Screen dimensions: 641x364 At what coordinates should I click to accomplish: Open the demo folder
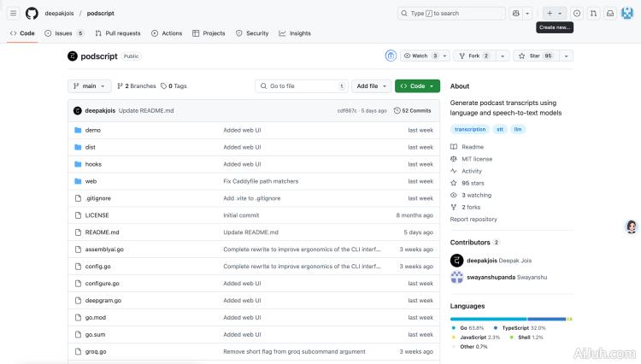tap(92, 130)
